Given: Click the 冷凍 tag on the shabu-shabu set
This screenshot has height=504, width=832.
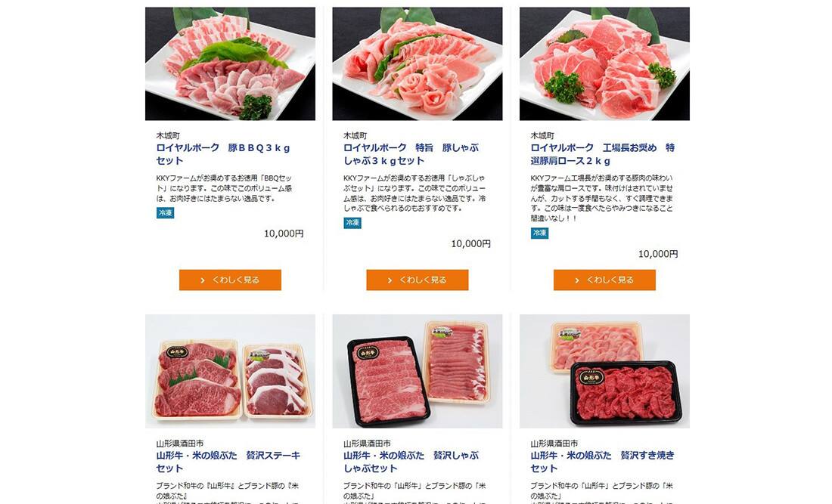Looking at the screenshot, I should (x=352, y=223).
